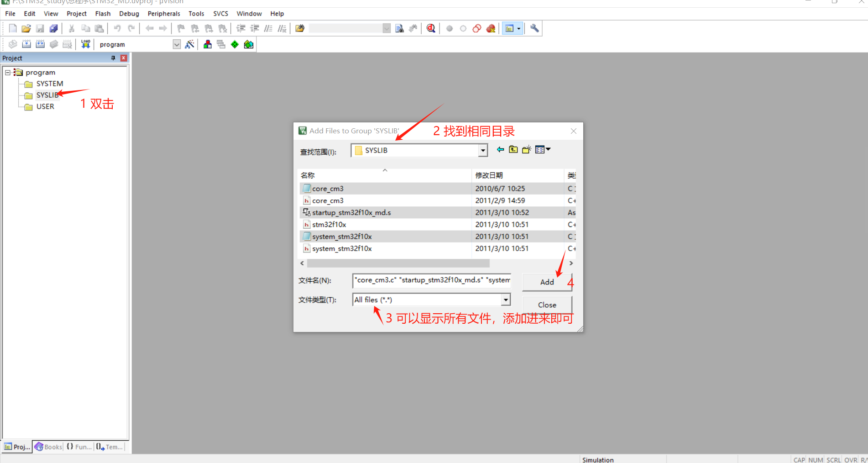Select the USER group in project tree
Image resolution: width=868 pixels, height=463 pixels.
click(45, 106)
